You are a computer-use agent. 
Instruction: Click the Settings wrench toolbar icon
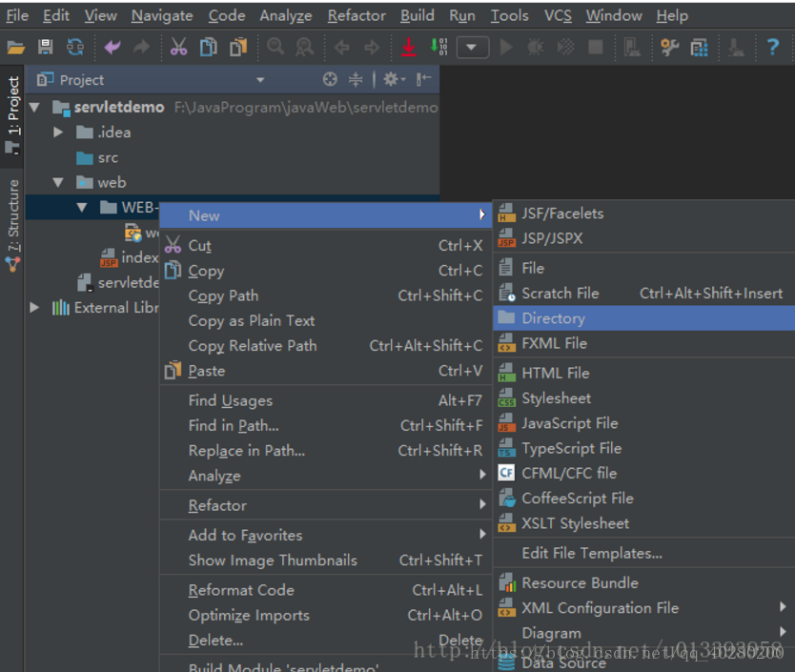(669, 47)
